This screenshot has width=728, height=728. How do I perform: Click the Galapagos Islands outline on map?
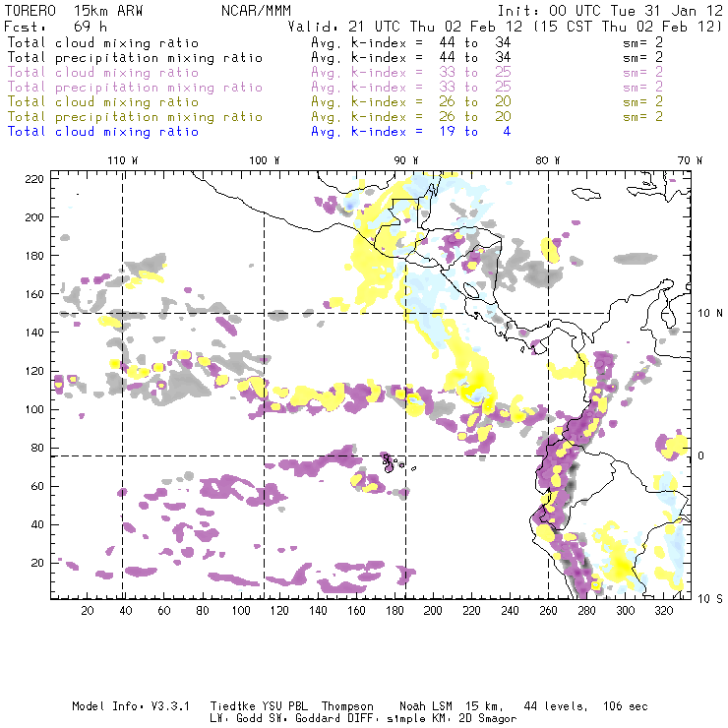pyautogui.click(x=391, y=460)
